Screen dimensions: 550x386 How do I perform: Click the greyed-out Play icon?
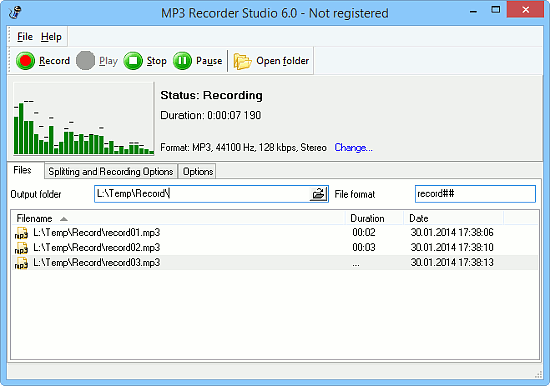(85, 61)
